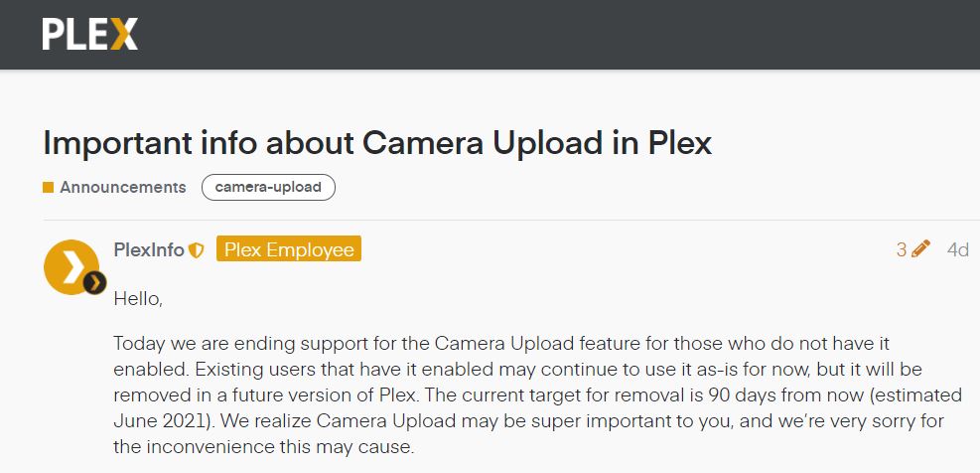The width and height of the screenshot is (980, 473).
Task: Show the post edit count 3
Action: pyautogui.click(x=902, y=249)
